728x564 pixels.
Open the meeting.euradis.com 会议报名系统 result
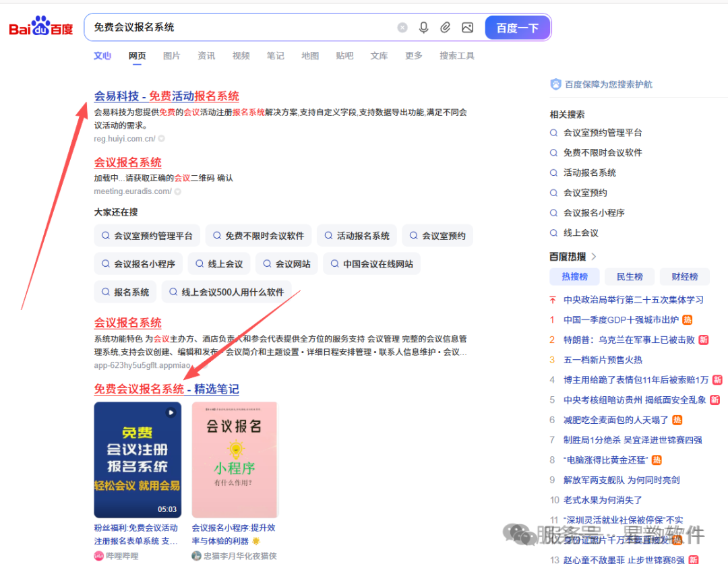pyautogui.click(x=127, y=162)
